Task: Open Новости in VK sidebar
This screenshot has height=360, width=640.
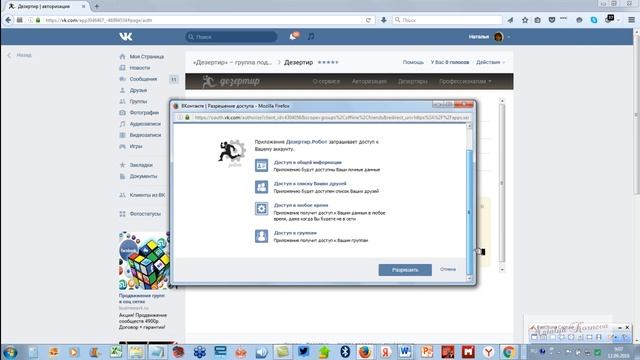Action: 140,68
